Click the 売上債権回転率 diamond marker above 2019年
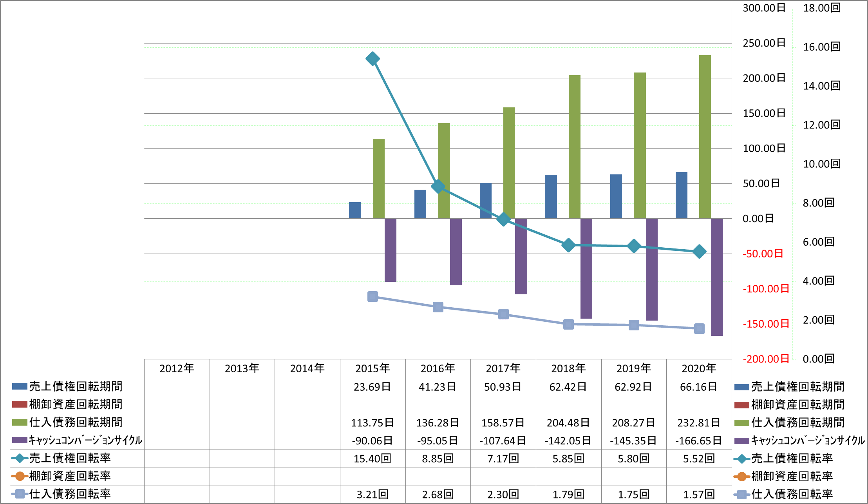The width and height of the screenshot is (868, 504). 634,246
